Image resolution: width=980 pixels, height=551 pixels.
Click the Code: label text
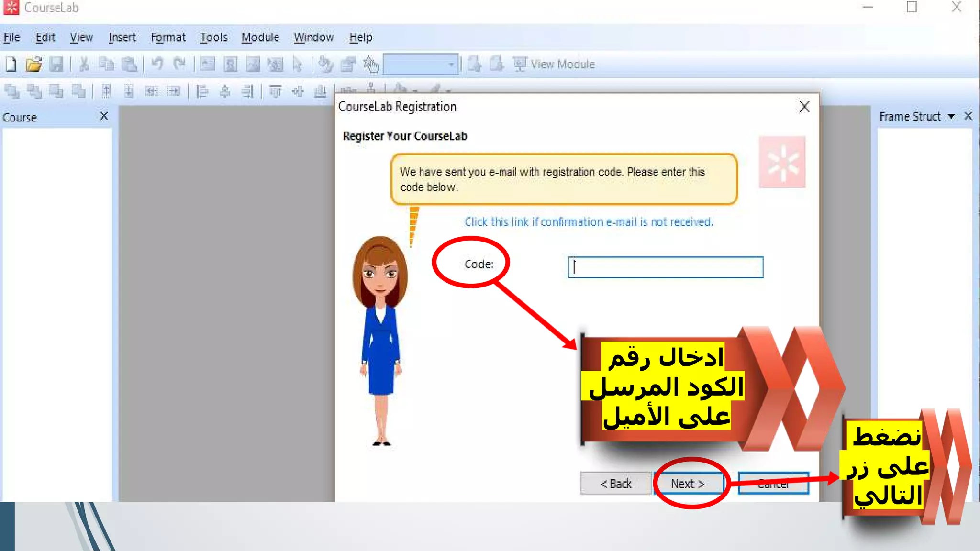[x=479, y=264]
